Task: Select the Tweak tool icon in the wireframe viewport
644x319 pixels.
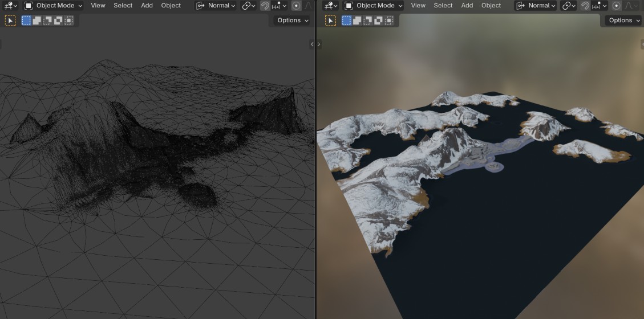Action: coord(10,21)
